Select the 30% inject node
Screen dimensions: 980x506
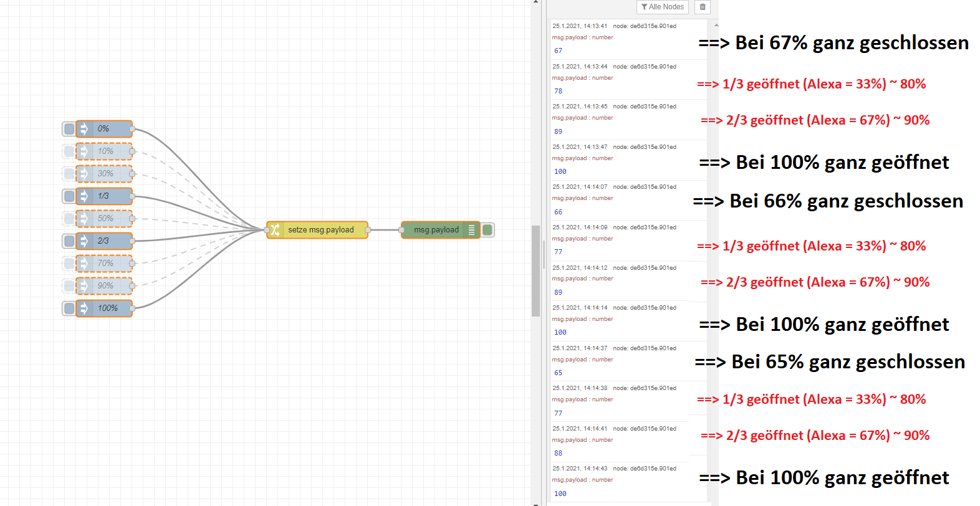(104, 174)
